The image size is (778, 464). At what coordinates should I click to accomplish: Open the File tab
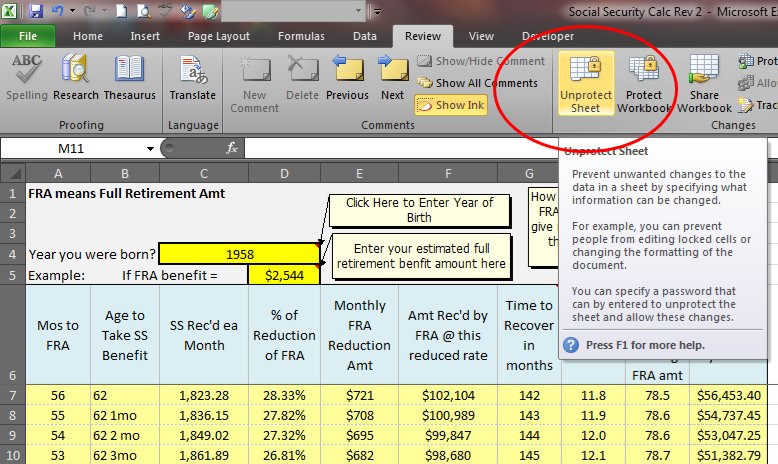pyautogui.click(x=28, y=36)
